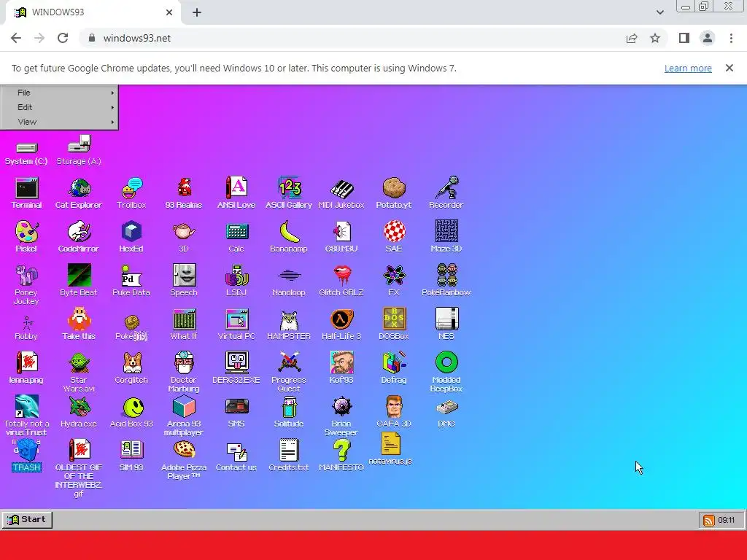Click the Start button
This screenshot has height=560, width=747.
[27, 519]
